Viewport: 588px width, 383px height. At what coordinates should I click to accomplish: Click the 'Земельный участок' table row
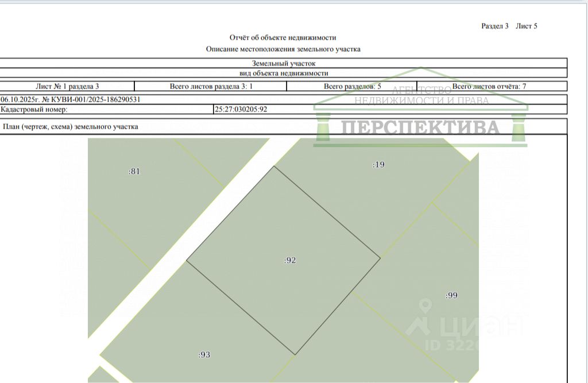tap(283, 63)
